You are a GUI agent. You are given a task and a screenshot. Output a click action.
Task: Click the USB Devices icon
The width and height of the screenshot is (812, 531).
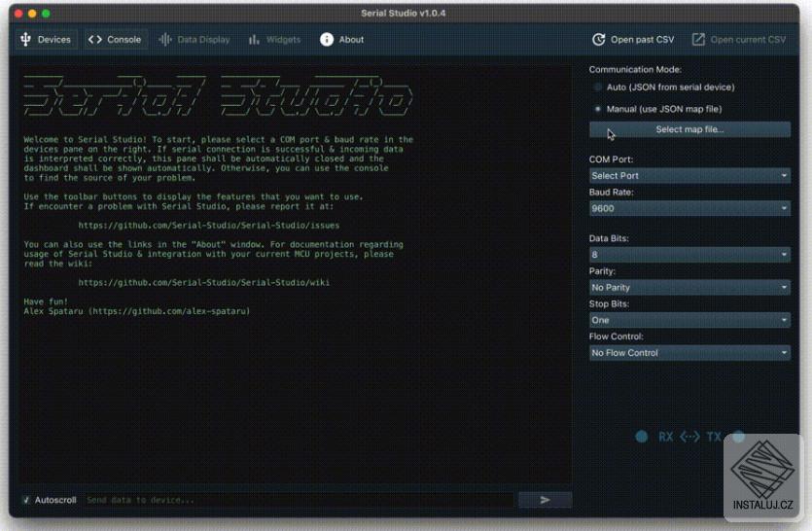pyautogui.click(x=25, y=39)
